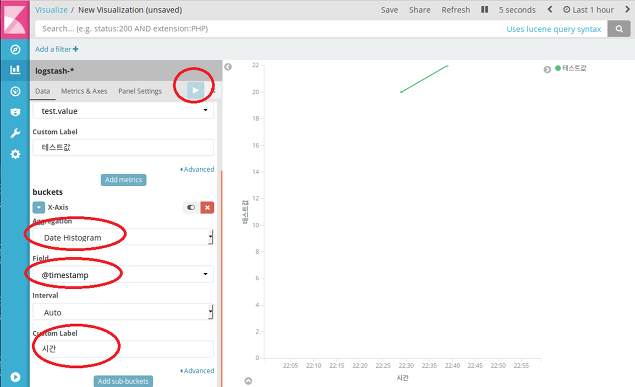The height and width of the screenshot is (387, 635).
Task: Go to previous time range arrow
Action: pos(550,9)
